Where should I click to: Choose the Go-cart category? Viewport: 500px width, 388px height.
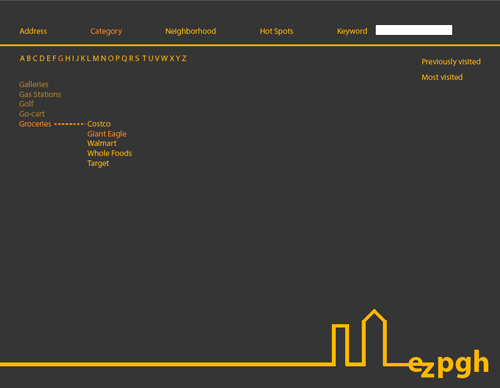(x=32, y=114)
